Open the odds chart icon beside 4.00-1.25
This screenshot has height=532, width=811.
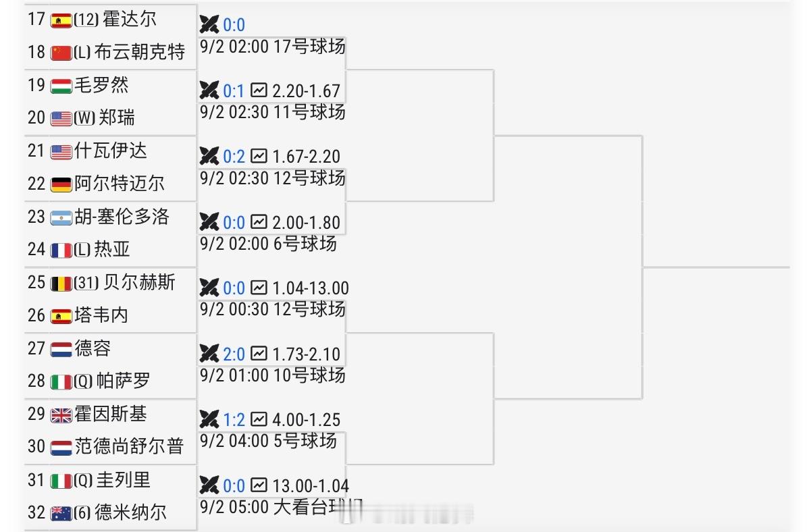[259, 419]
